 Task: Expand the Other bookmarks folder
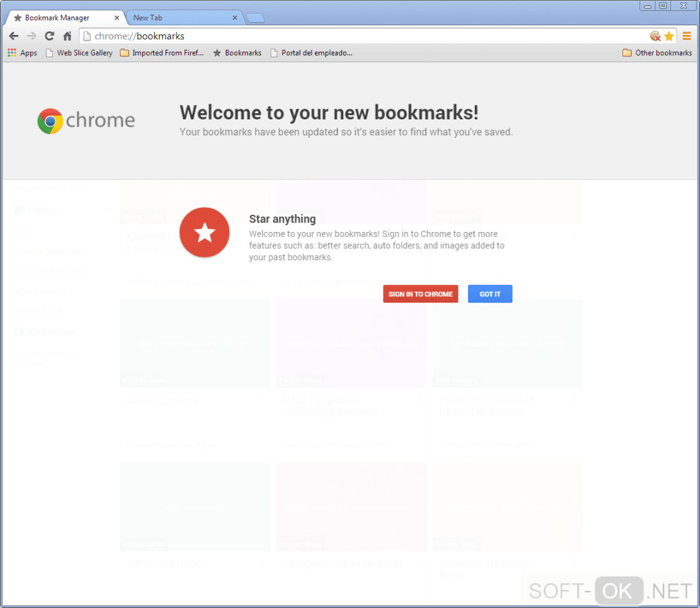(657, 53)
